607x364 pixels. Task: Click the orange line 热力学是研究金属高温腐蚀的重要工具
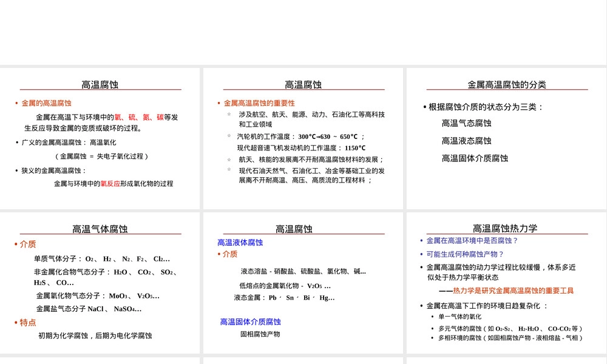tap(513, 291)
